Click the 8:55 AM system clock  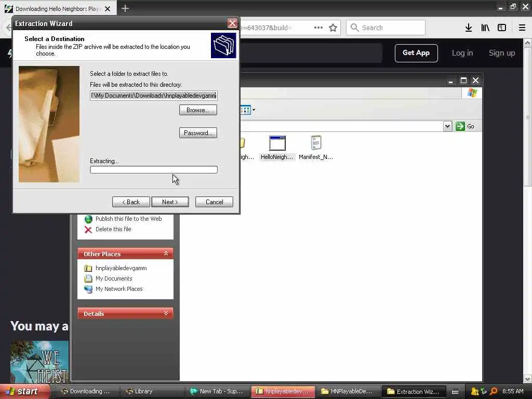513,391
